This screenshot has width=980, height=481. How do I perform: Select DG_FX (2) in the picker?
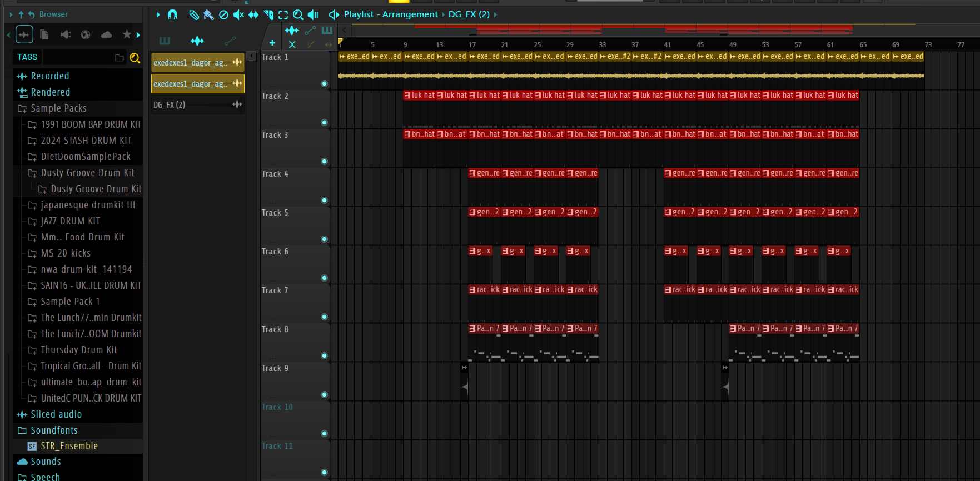pyautogui.click(x=198, y=104)
